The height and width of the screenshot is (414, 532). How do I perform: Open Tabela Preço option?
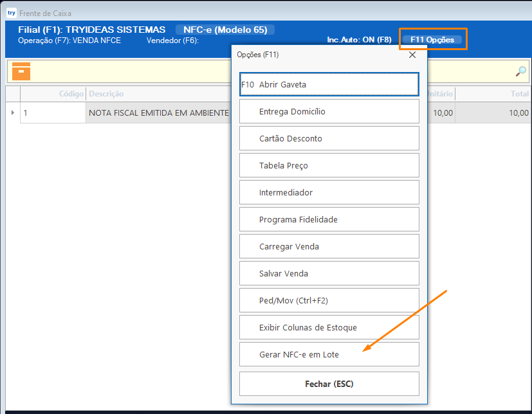[x=329, y=165]
